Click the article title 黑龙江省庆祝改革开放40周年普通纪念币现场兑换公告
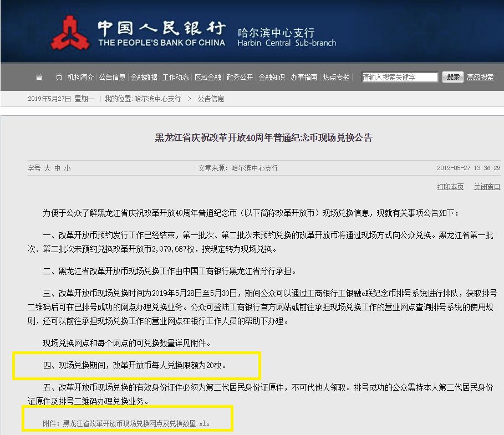The height and width of the screenshot is (435, 504). point(263,138)
